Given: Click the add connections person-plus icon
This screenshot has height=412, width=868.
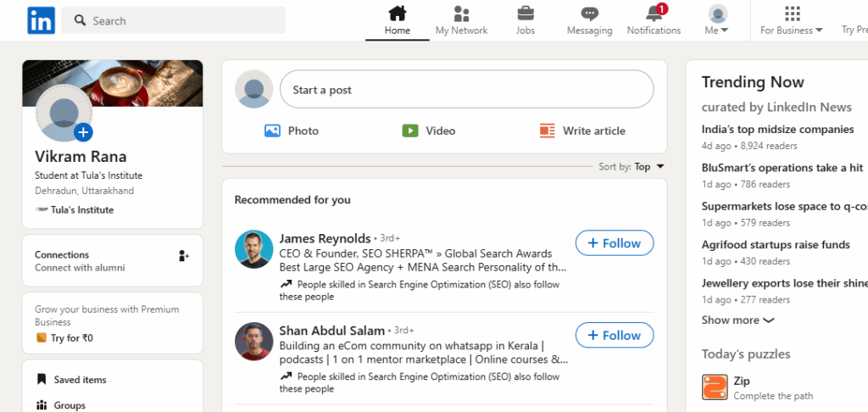Looking at the screenshot, I should [x=184, y=255].
